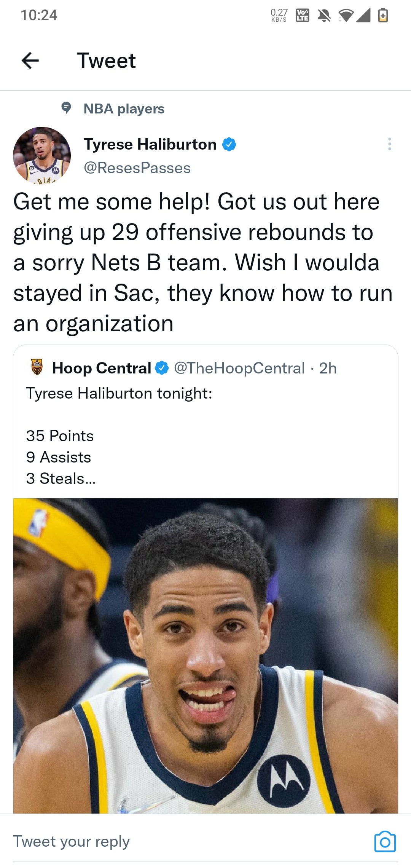This screenshot has width=411, height=868.
Task: Click the NBA players topic label
Action: pos(124,109)
